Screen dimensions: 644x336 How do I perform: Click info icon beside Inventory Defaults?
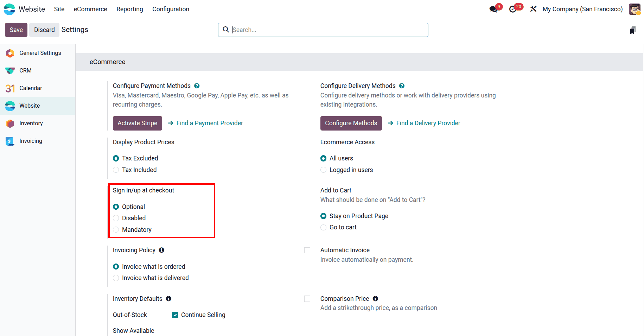168,299
